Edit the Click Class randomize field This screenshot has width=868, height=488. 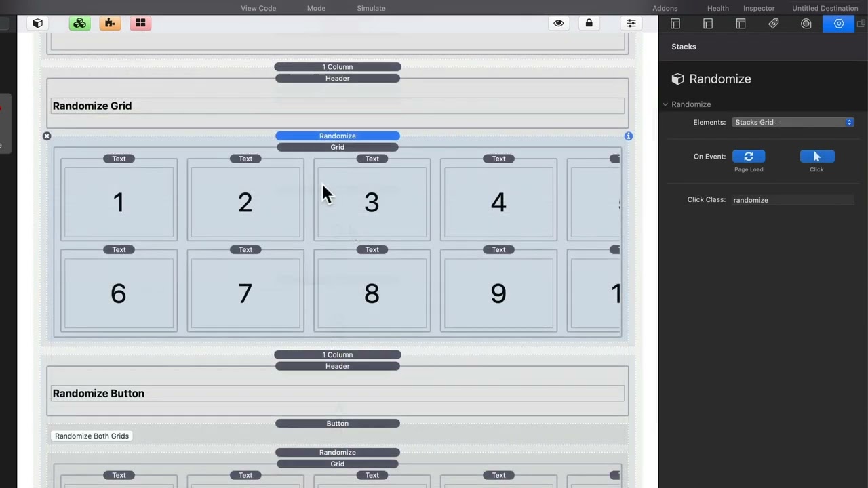coord(793,200)
